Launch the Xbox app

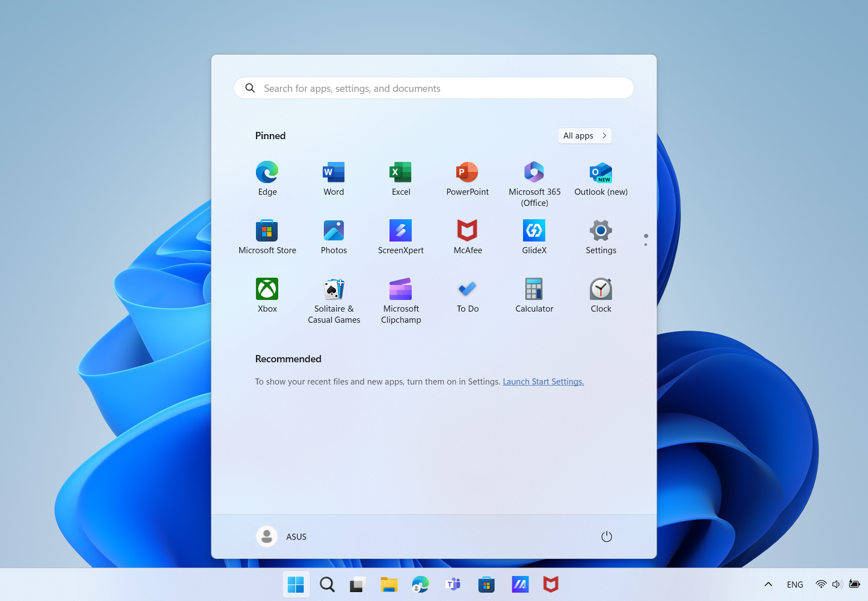(267, 296)
